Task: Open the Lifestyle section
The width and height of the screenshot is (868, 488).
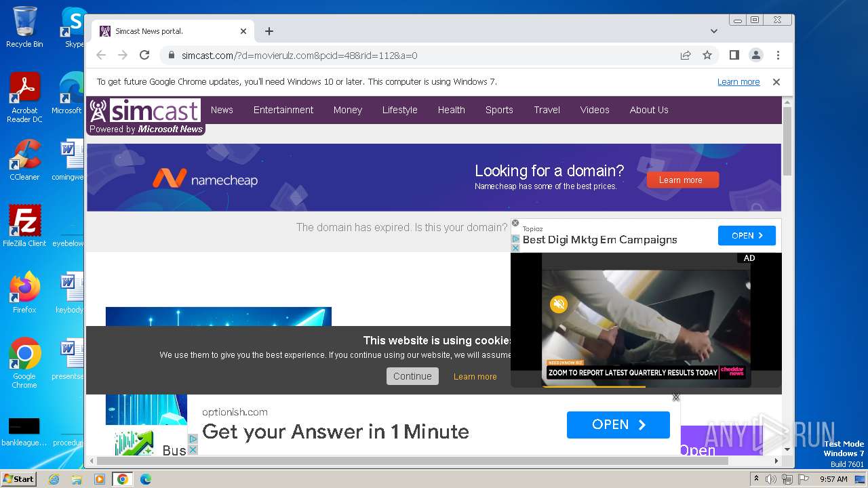Action: click(x=400, y=110)
